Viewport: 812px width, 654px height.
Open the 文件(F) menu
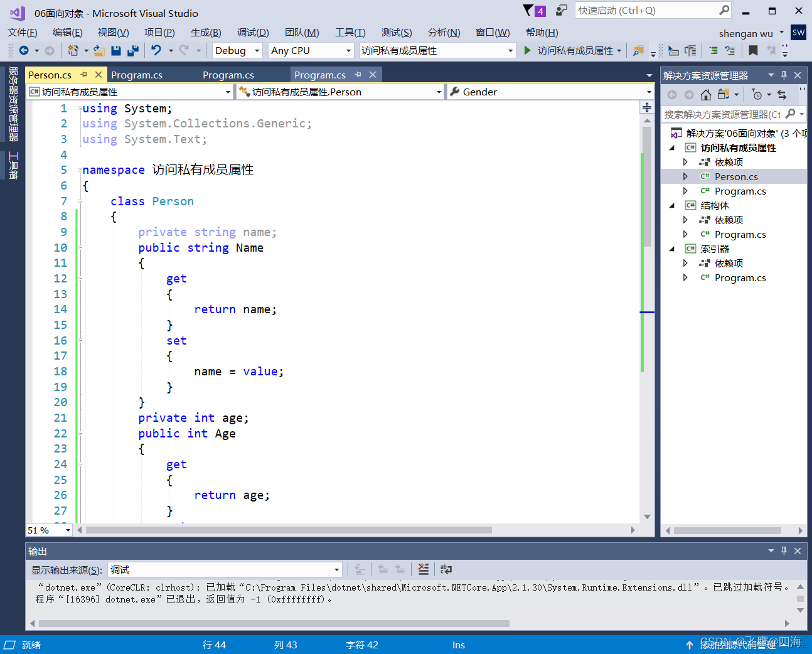[23, 33]
